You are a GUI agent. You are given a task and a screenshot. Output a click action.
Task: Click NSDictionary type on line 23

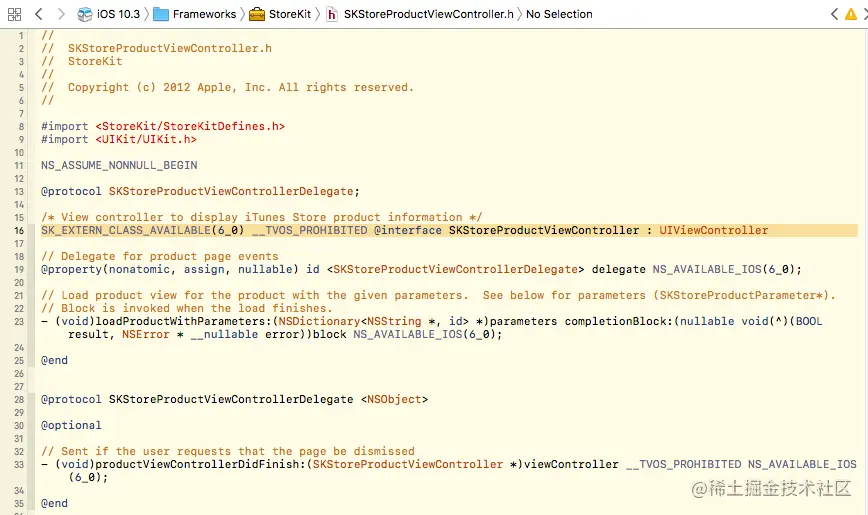coord(319,322)
